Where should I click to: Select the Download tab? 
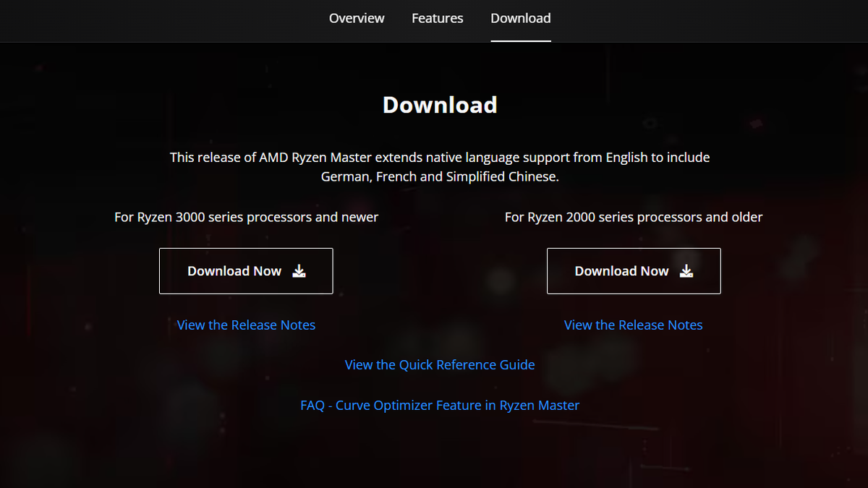coord(521,18)
